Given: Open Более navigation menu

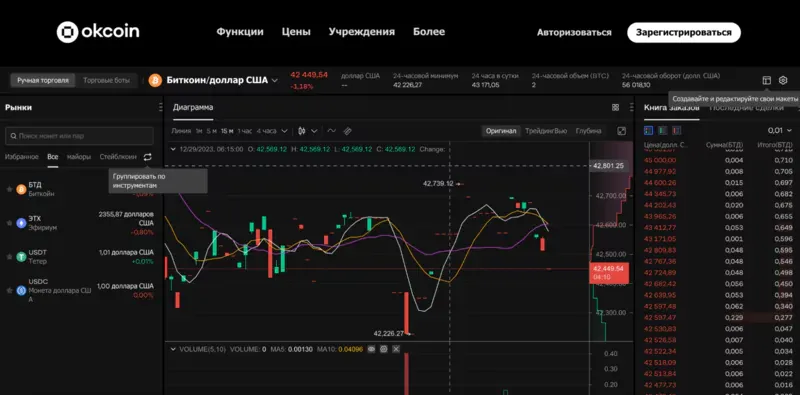Looking at the screenshot, I should 429,32.
